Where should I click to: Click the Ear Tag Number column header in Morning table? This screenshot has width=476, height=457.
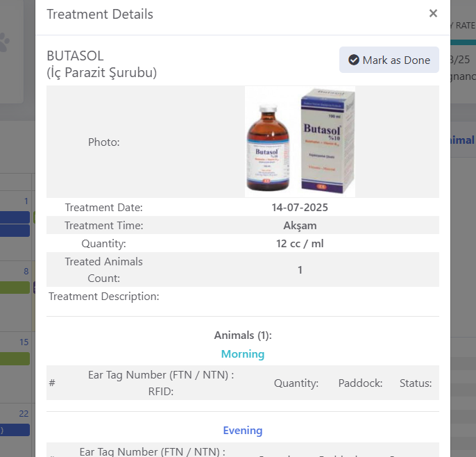point(161,383)
